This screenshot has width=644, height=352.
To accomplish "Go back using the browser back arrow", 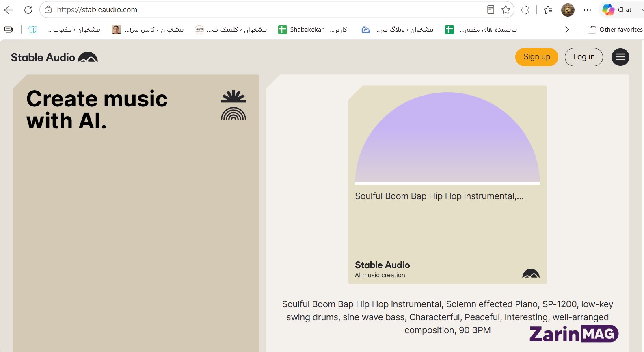I will (x=9, y=10).
